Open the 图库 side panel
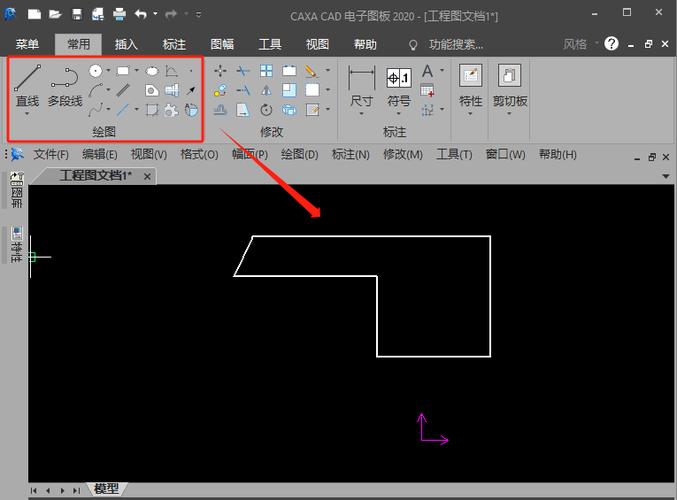 (x=16, y=190)
